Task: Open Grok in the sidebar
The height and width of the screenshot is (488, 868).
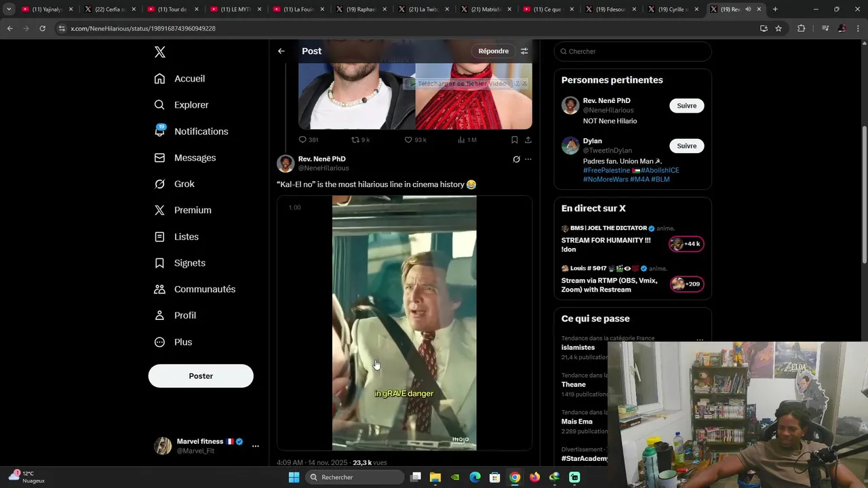Action: 174,184
